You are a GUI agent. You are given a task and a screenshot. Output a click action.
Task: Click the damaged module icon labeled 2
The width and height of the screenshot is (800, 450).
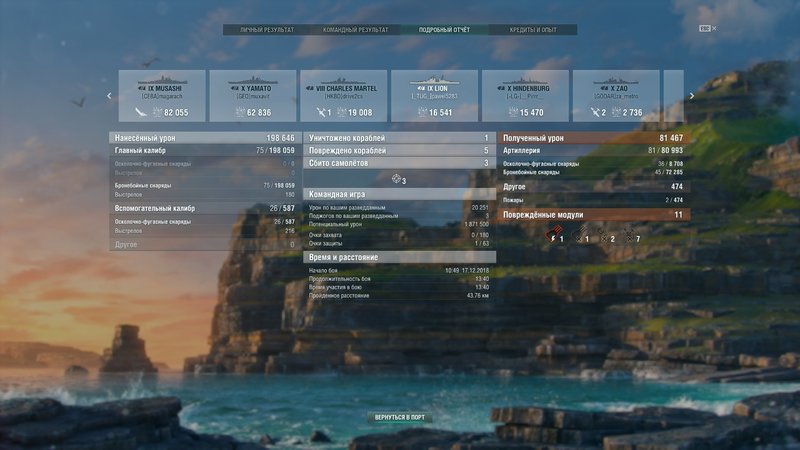pos(603,236)
